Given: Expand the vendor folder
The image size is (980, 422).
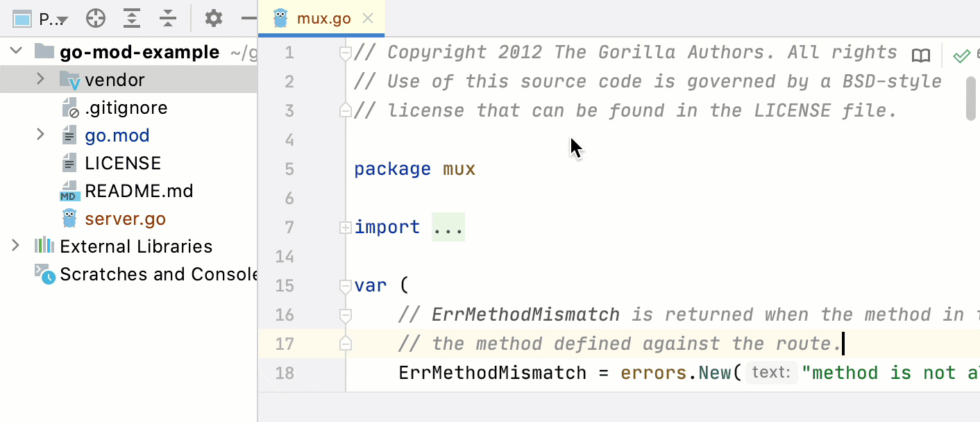Looking at the screenshot, I should click(41, 80).
